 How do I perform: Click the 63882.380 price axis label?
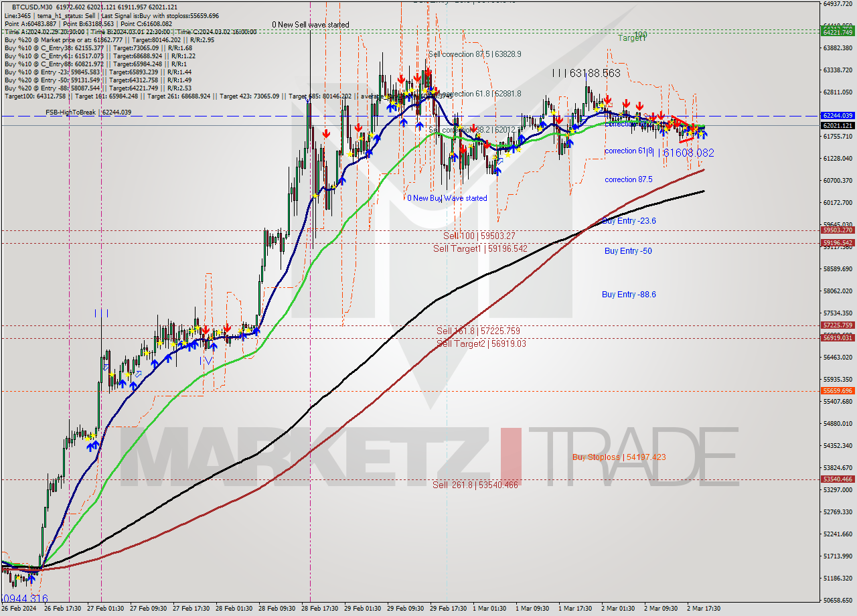(x=838, y=48)
